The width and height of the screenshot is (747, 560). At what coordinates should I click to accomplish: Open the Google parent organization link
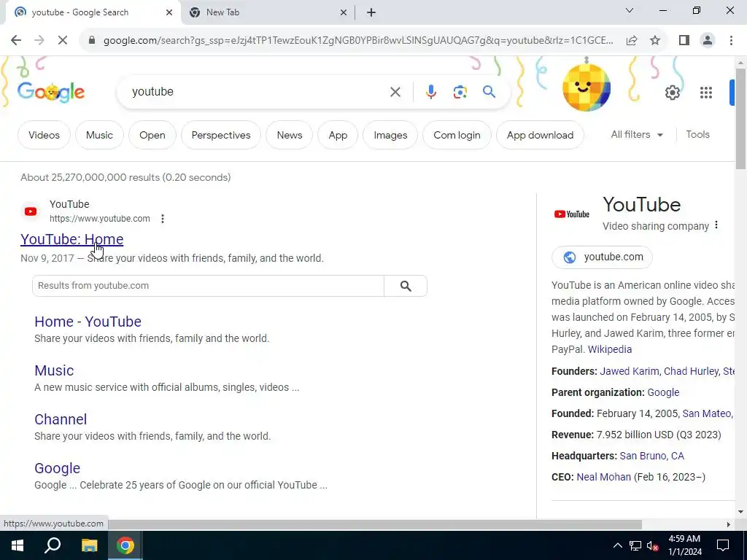(663, 393)
